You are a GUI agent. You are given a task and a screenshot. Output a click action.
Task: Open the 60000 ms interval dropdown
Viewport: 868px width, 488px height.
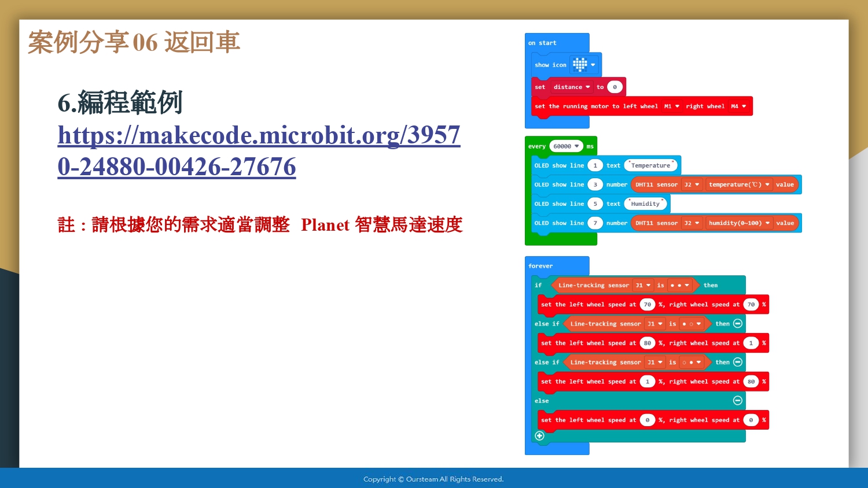pos(566,146)
